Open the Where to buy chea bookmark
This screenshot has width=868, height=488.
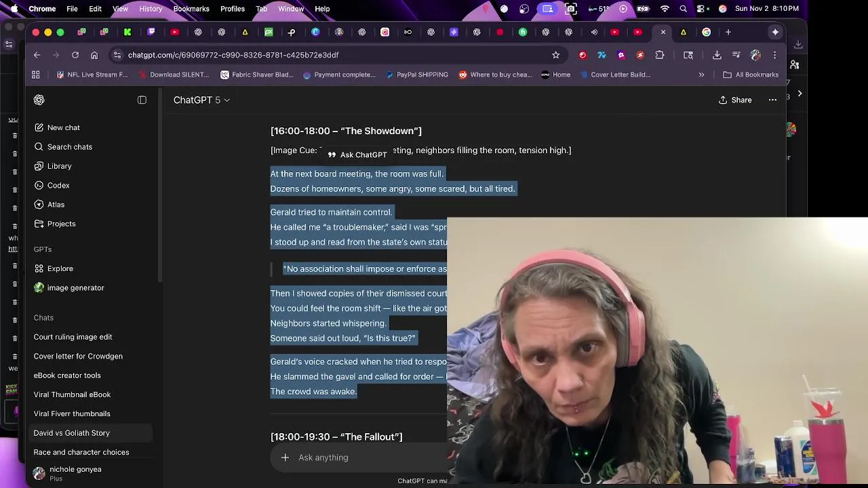(495, 75)
